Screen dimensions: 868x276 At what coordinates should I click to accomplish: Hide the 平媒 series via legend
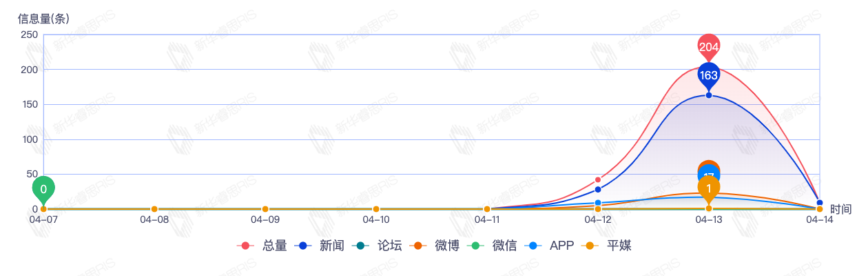606,246
